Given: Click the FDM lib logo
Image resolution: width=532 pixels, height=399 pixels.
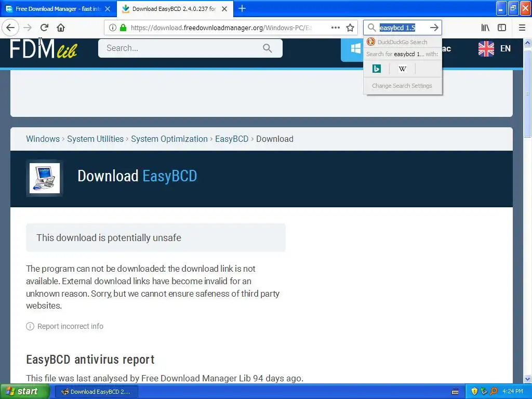Looking at the screenshot, I should [x=44, y=48].
